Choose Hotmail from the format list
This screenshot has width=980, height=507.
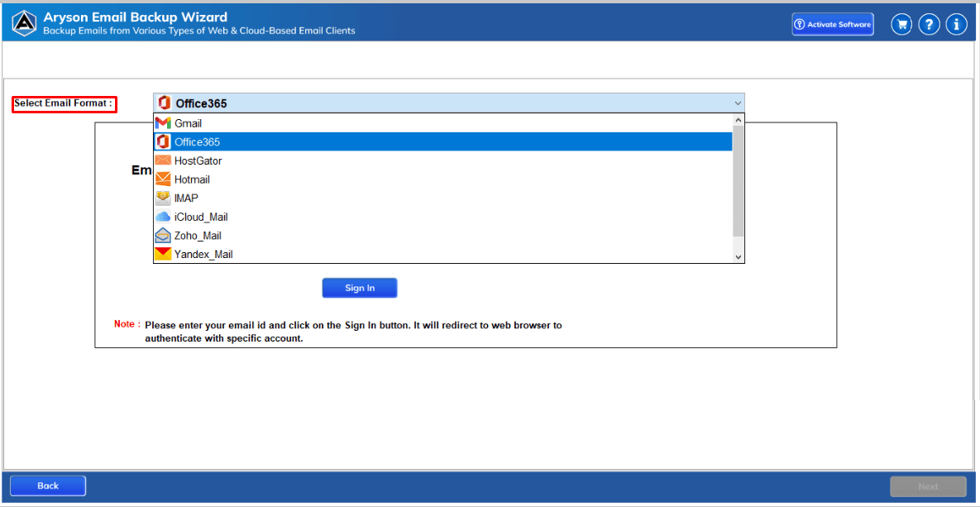pyautogui.click(x=443, y=179)
